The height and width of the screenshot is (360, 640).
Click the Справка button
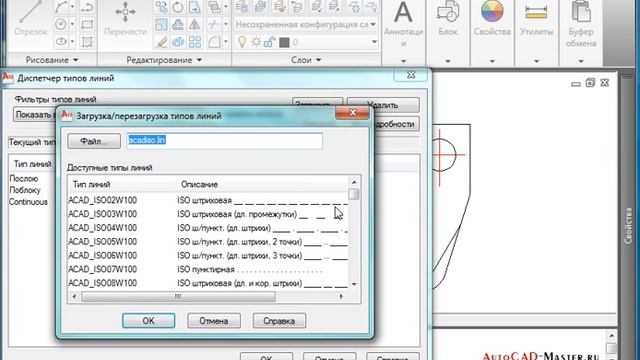[279, 321]
